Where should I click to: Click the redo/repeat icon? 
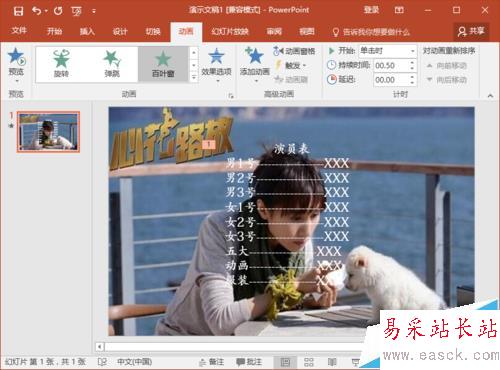point(58,11)
